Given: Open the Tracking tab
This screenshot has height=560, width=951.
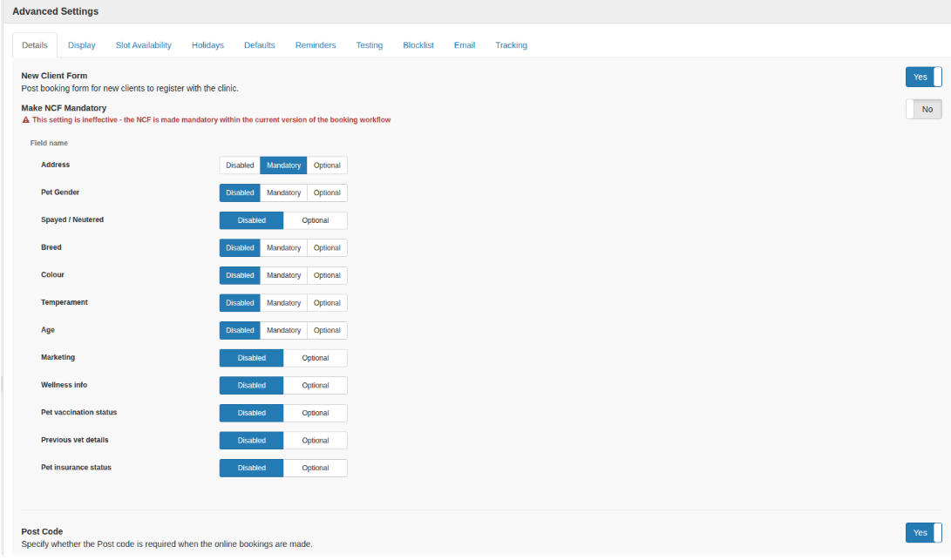Looking at the screenshot, I should (511, 44).
